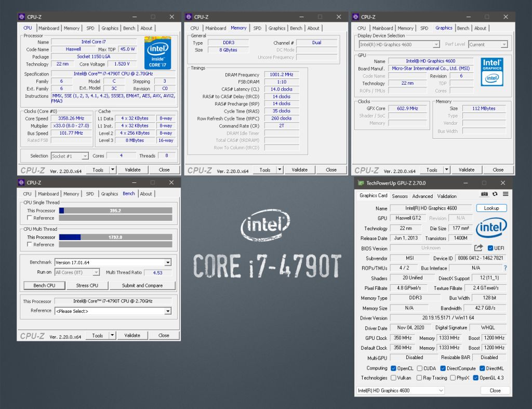Toggle the Ray Tracing checkbox
Screen dimensions: 532x409
click(419, 378)
